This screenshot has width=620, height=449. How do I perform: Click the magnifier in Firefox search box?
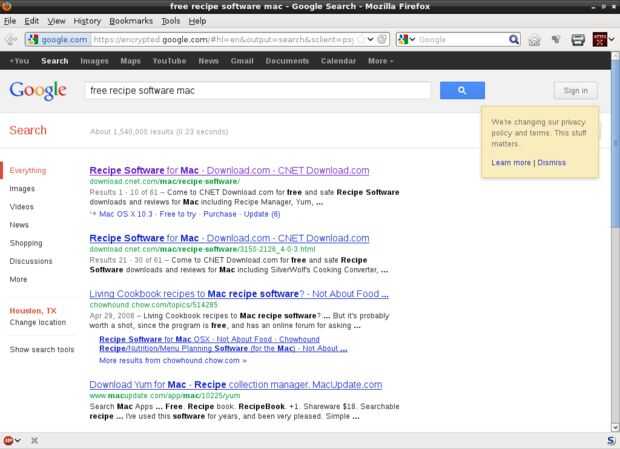pos(514,40)
